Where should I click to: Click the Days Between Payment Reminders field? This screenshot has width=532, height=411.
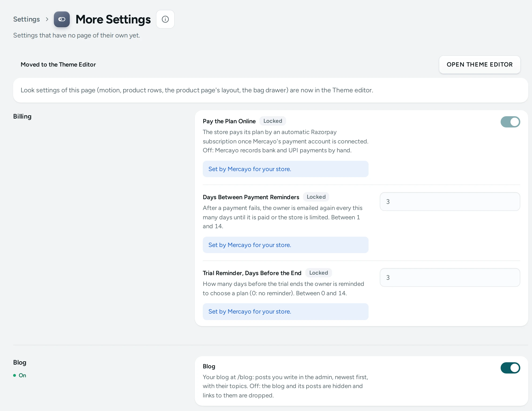tap(450, 202)
